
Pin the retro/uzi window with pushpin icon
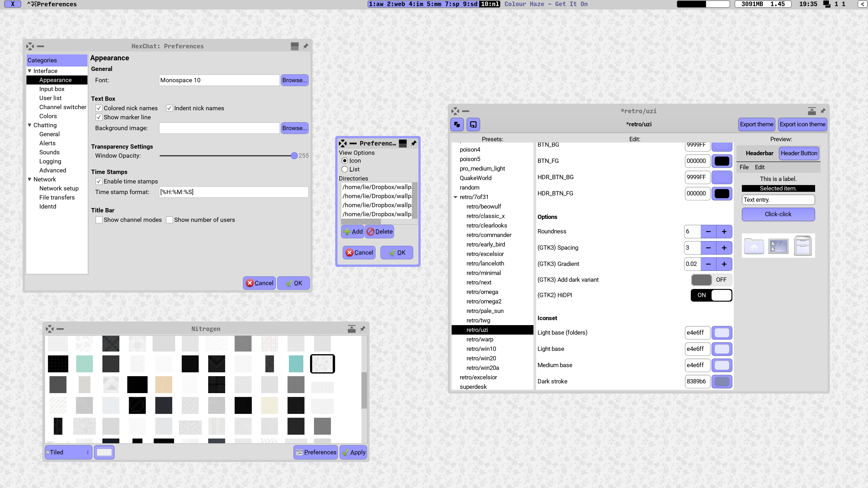point(823,111)
